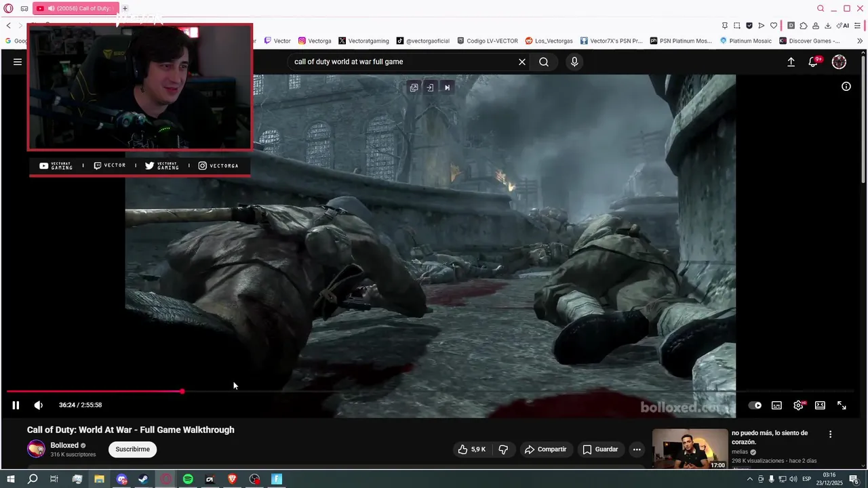
Task: Open the video settings gear
Action: pyautogui.click(x=798, y=405)
